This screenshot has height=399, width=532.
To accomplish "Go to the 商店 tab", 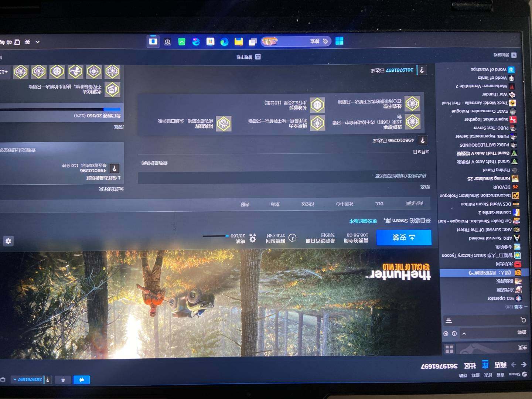I will [500, 365].
